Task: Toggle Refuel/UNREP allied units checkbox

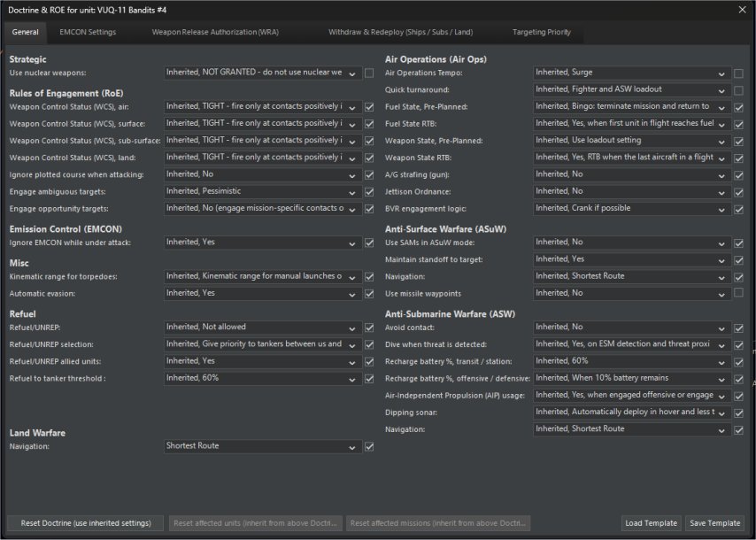Action: tap(369, 362)
